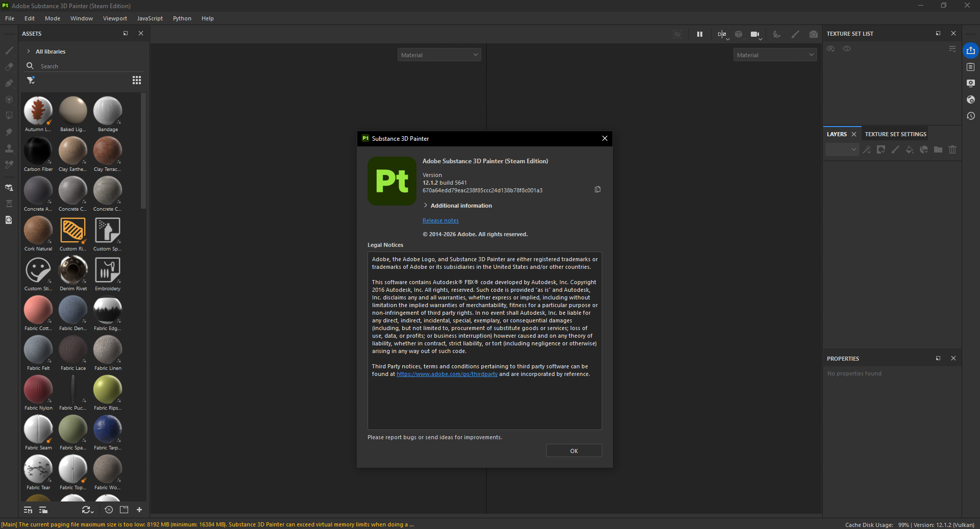Screen dimensions: 980x529
Task: Open the Log notes panel icon
Action: point(971,67)
